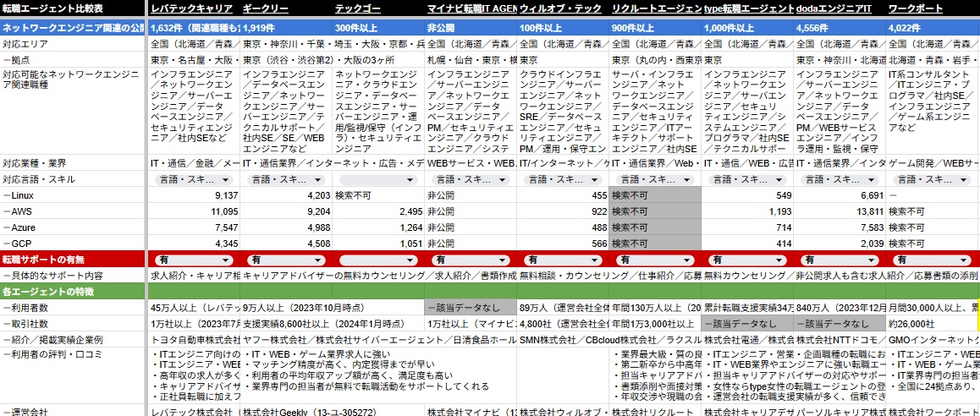Select the 約26,000社 cell
Viewport: 980px width, 416px height.
[x=933, y=324]
